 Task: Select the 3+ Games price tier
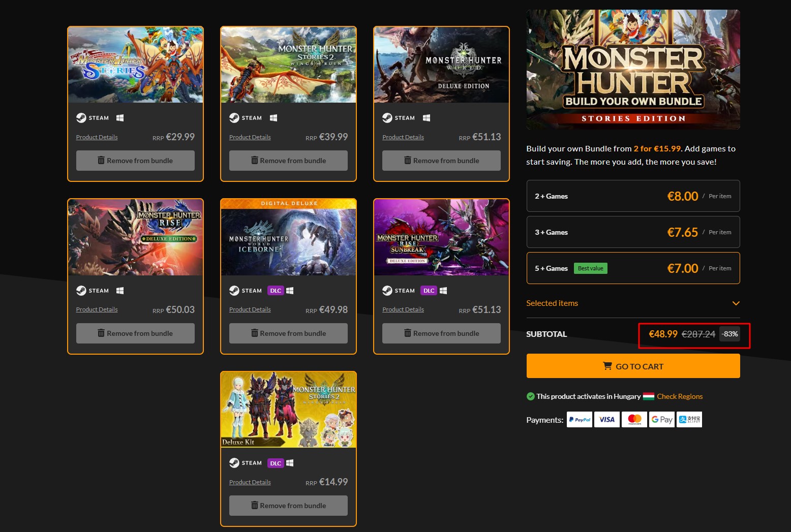633,232
